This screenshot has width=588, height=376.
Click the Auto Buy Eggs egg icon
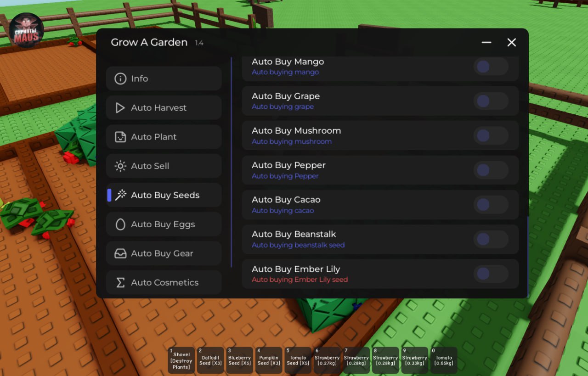[120, 224]
